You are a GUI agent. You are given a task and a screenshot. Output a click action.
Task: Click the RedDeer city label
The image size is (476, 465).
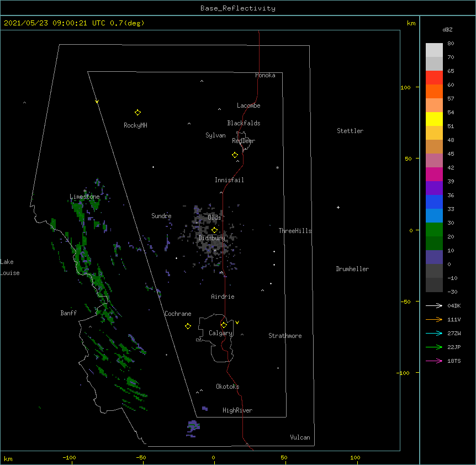[244, 141]
